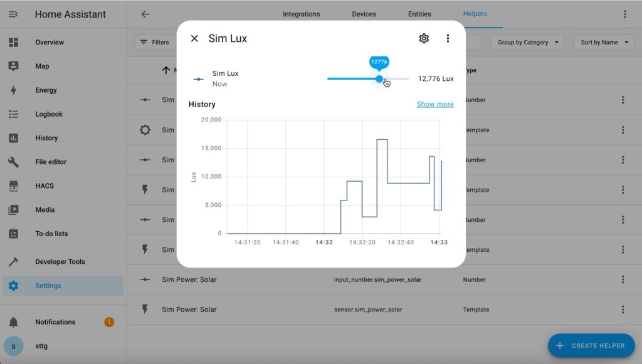Open the page overflow menu in top bar
Screen dimensions: 642x364
tap(625, 14)
